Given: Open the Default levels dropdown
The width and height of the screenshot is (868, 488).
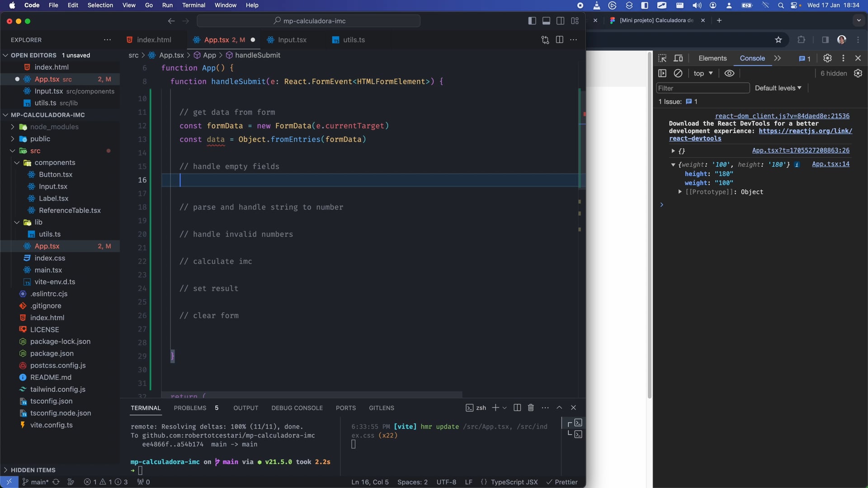Looking at the screenshot, I should point(778,88).
